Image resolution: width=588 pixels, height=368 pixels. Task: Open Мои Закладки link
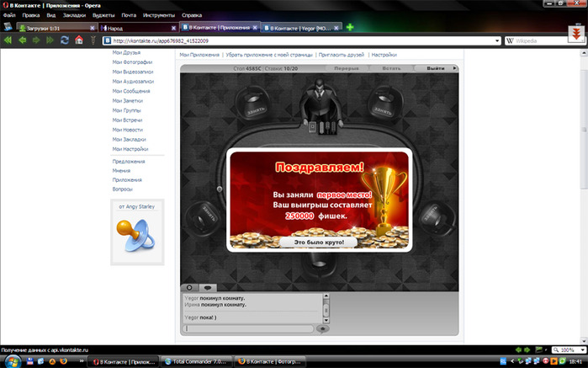pos(129,139)
